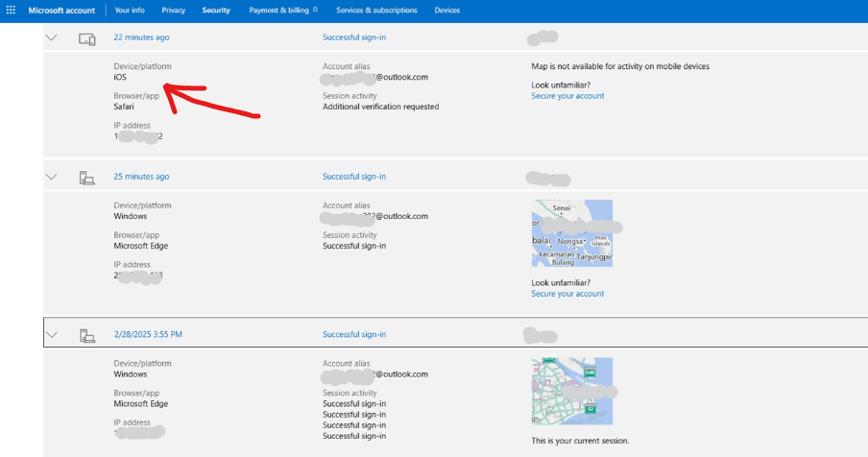Select Additional verification requested text

(x=381, y=107)
